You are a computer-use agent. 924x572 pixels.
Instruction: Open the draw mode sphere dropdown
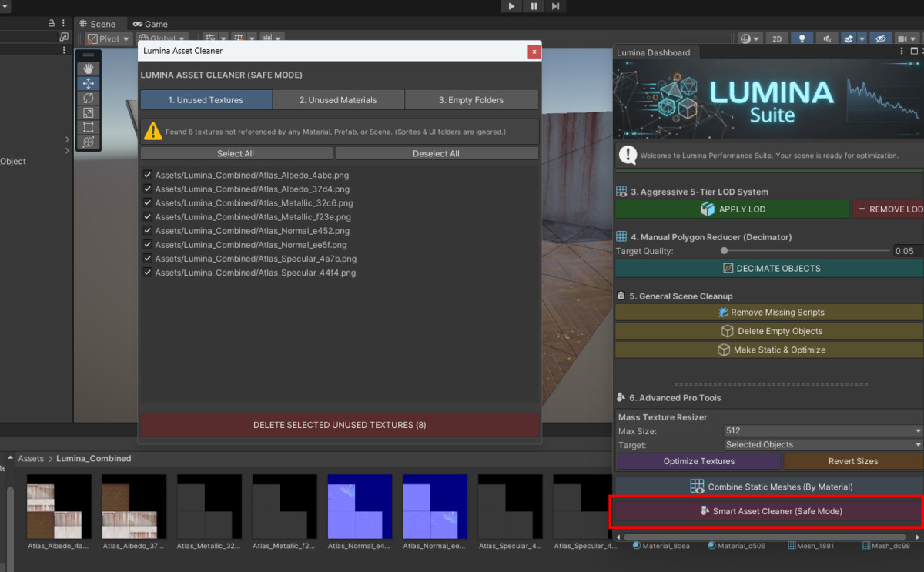749,38
